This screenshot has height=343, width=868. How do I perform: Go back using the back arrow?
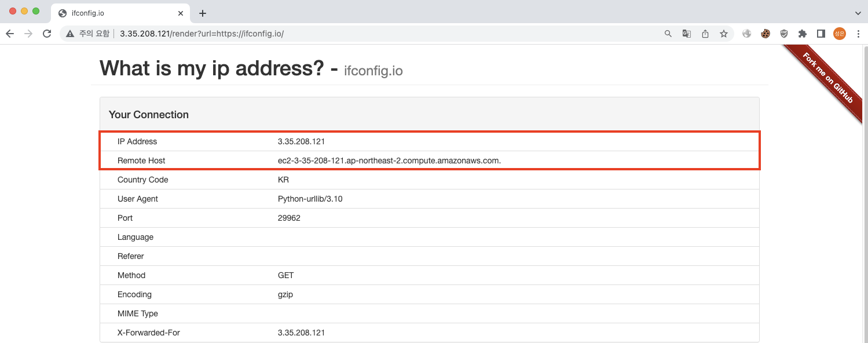coord(9,33)
